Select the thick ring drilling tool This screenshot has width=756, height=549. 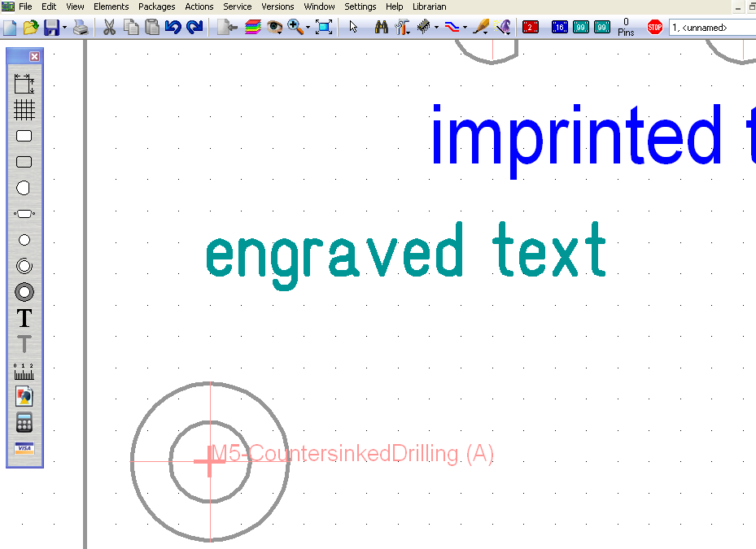click(24, 292)
